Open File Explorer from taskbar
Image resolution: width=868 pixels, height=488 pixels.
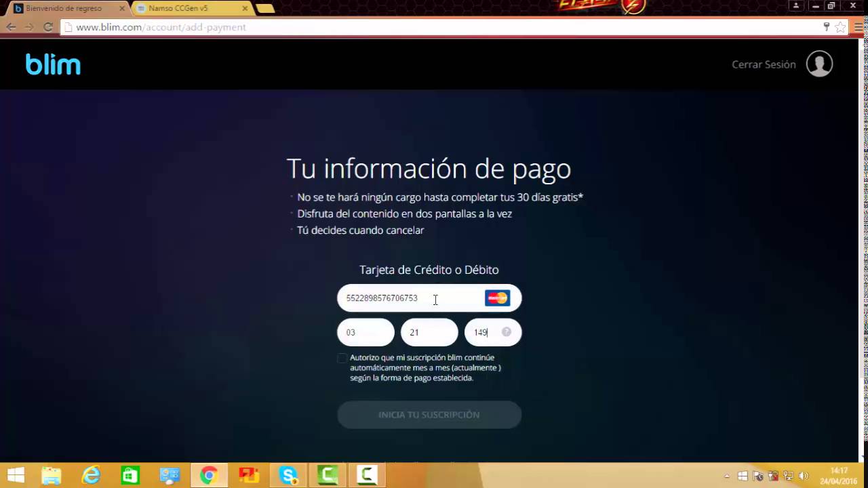(x=52, y=476)
